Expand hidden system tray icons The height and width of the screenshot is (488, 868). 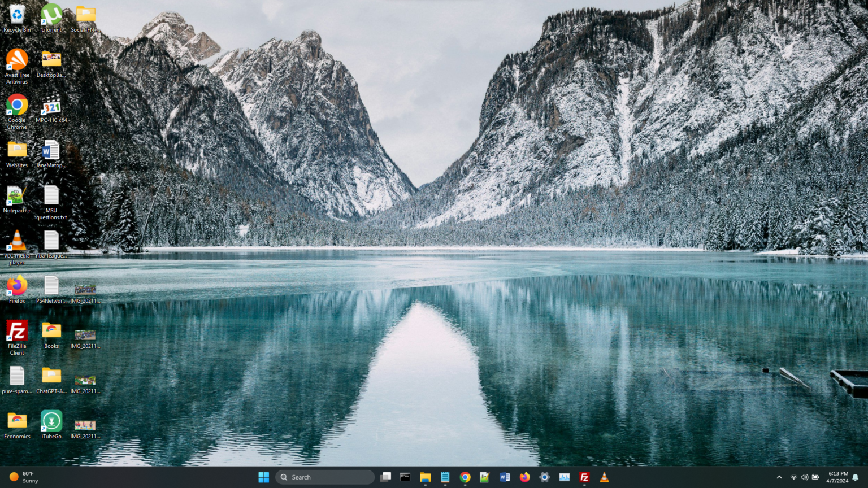[779, 477]
